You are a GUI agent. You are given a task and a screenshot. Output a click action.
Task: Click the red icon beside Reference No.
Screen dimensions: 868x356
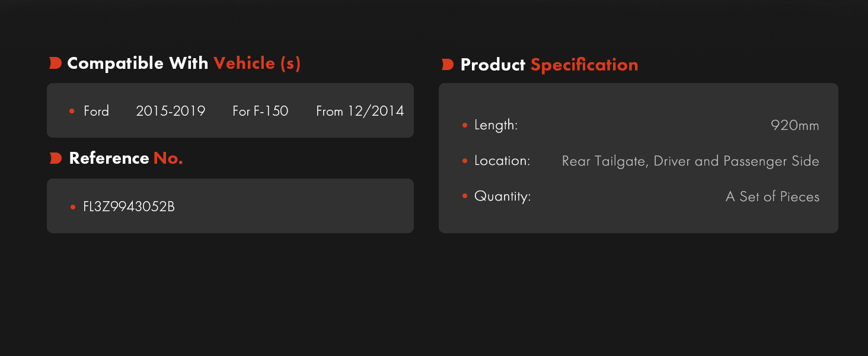tap(55, 158)
